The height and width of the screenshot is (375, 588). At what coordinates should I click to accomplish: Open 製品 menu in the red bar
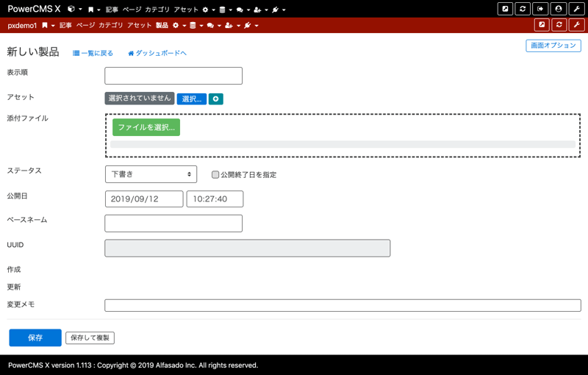[x=162, y=26]
